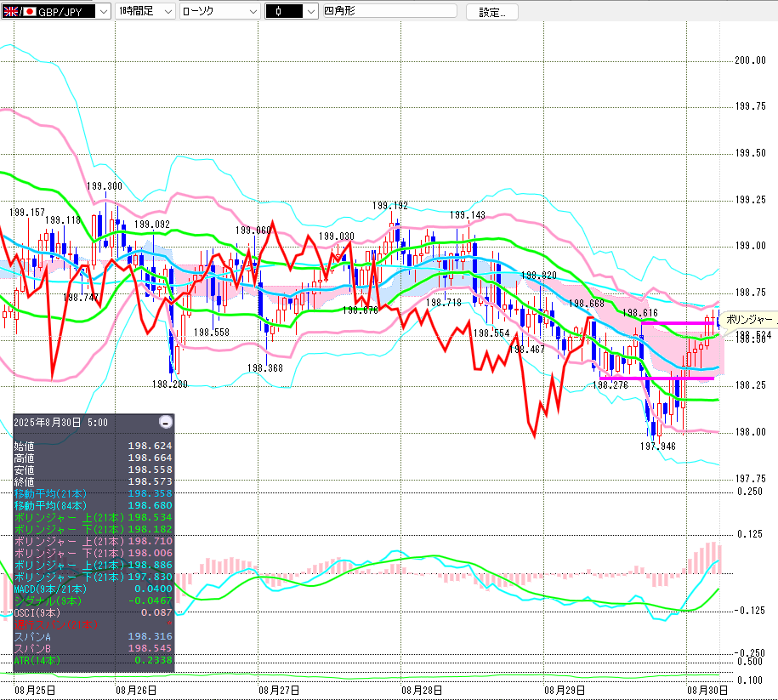Click the 08月27日 date axis label
Viewport: 778px width, 700px height.
[279, 690]
